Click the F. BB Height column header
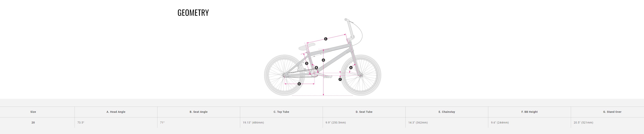644x134 pixels. [x=530, y=112]
